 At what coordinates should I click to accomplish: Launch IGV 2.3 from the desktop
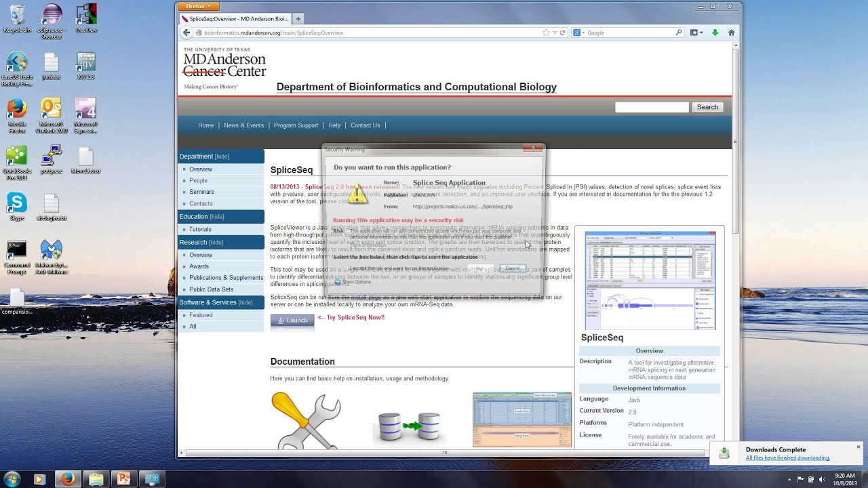85,66
